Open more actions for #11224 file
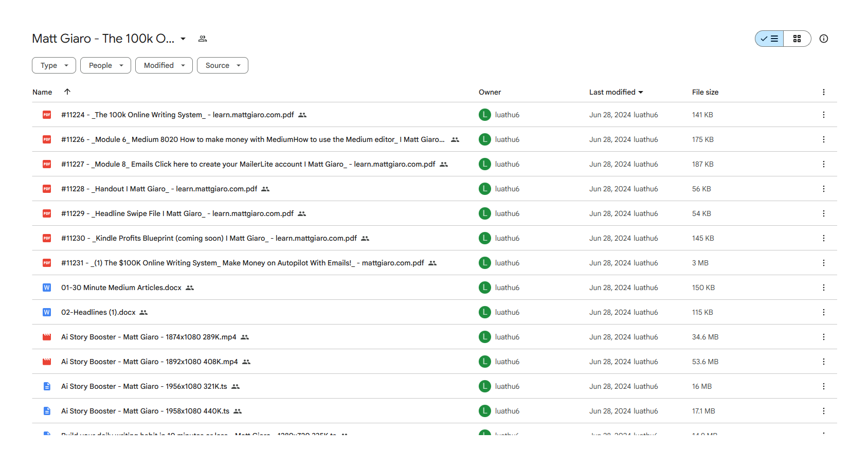This screenshot has height=467, width=868. click(x=824, y=115)
